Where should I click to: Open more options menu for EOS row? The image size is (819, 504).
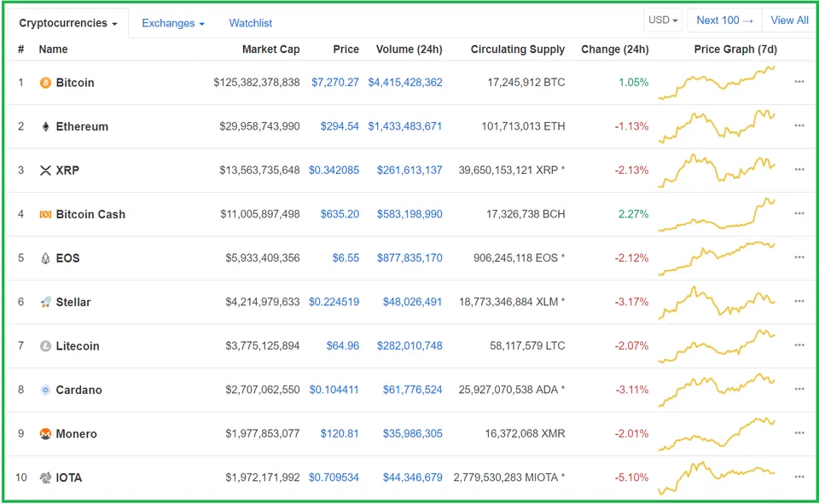(799, 258)
